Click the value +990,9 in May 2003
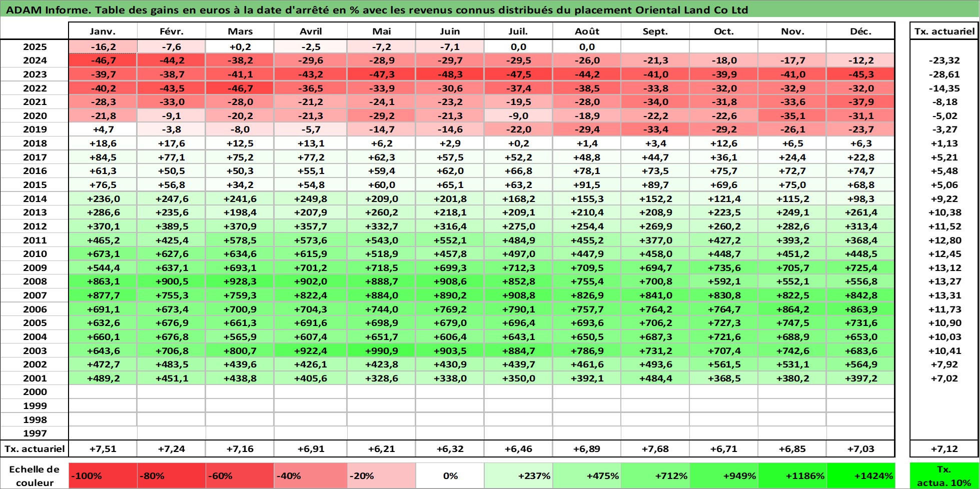This screenshot has height=489, width=980. [382, 350]
